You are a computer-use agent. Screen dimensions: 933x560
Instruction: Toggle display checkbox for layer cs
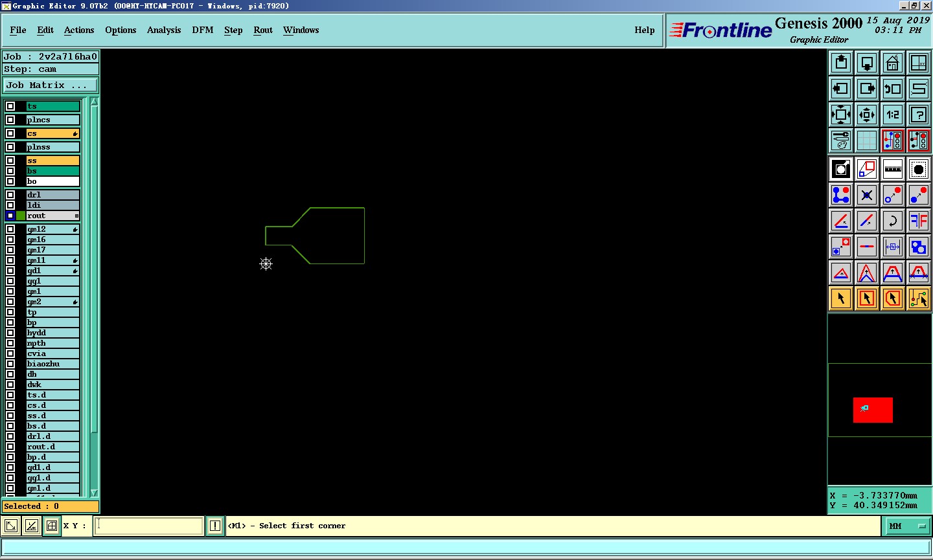click(x=10, y=133)
